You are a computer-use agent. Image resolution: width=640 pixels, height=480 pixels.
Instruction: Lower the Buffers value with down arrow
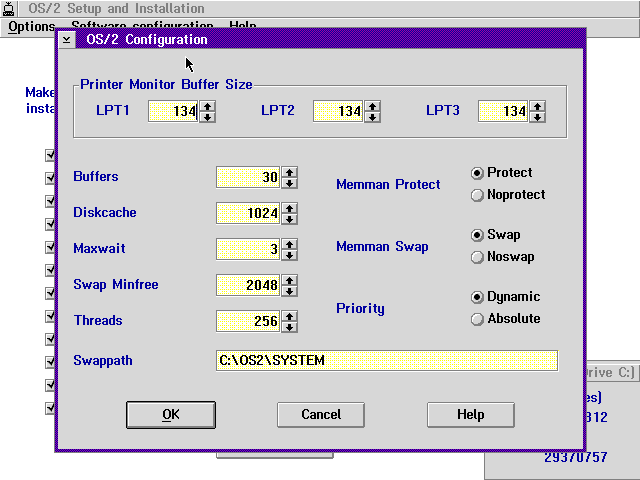289,183
